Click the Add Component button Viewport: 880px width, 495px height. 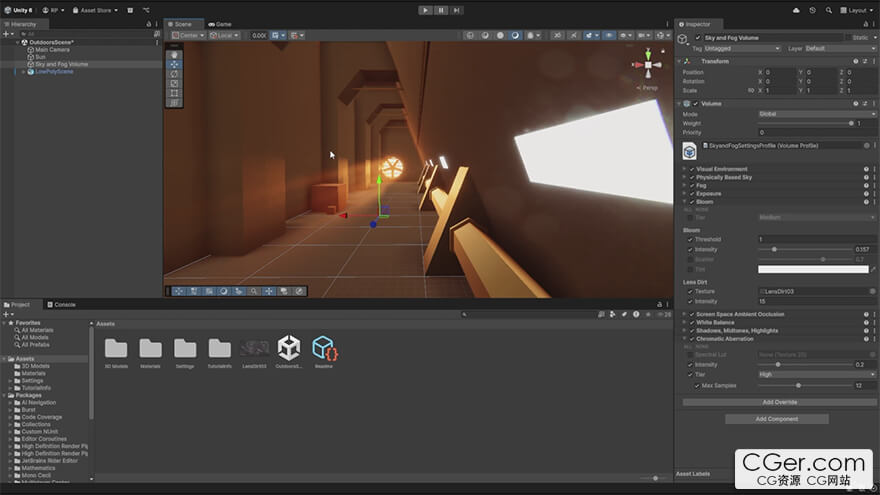(777, 419)
